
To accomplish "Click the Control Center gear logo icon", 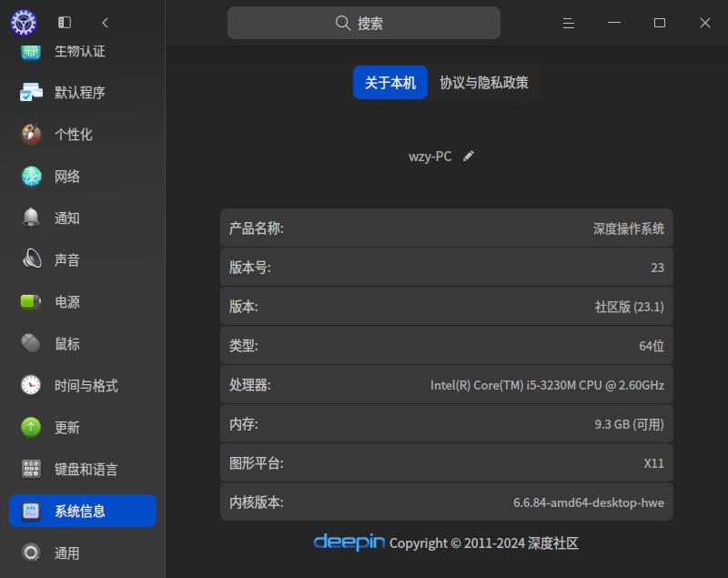I will point(24,22).
